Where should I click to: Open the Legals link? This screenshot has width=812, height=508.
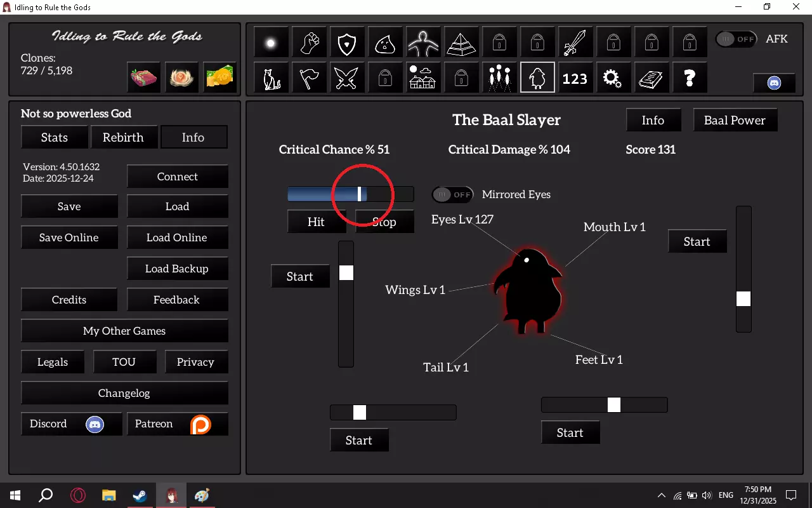click(53, 362)
